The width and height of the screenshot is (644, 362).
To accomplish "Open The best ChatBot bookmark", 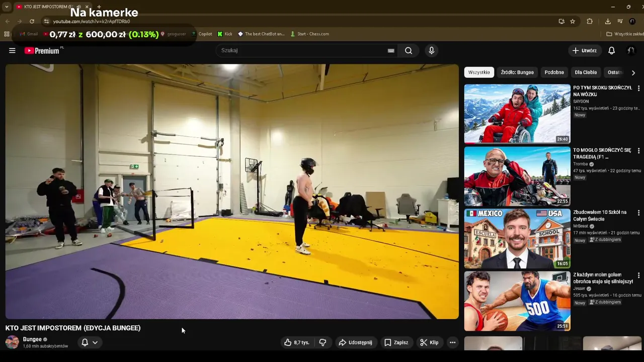I will pos(261,34).
